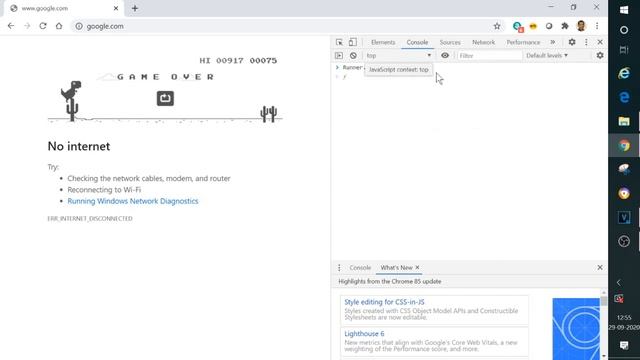This screenshot has width=640, height=360.
Task: Launch Microsoft Edge from the taskbar
Action: pos(624,97)
